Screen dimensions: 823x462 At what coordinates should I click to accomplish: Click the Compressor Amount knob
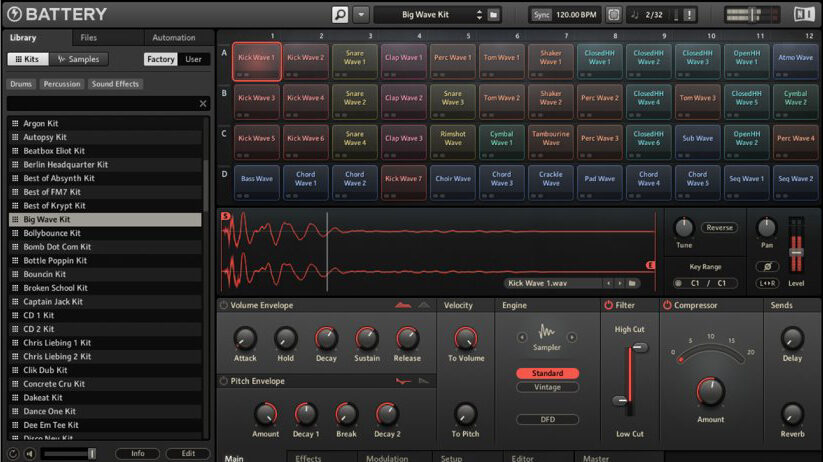pyautogui.click(x=711, y=392)
